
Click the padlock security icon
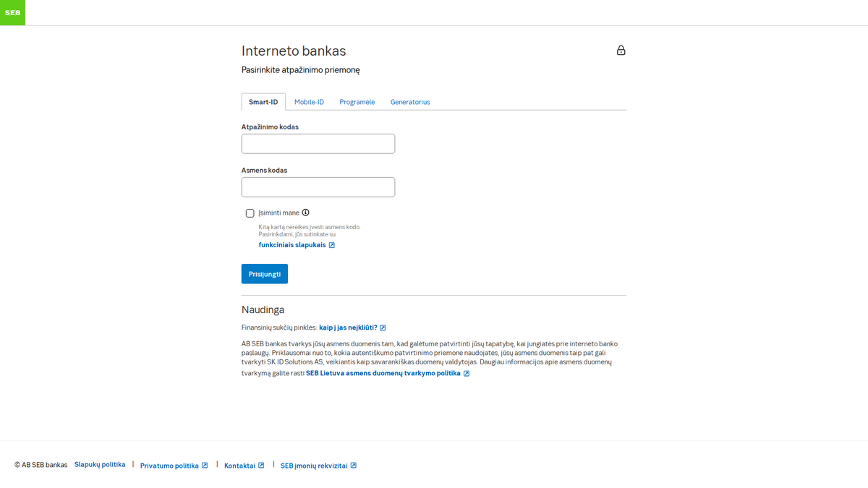(621, 51)
